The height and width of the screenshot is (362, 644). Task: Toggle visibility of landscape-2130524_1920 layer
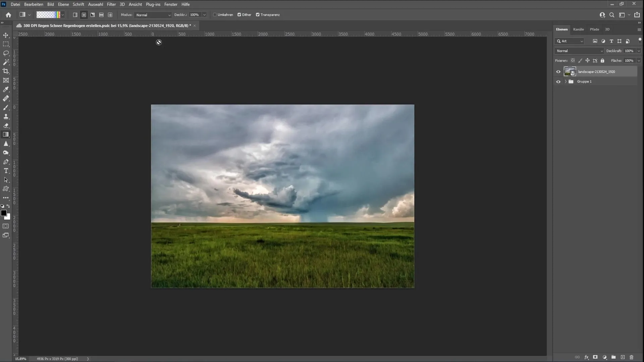point(558,72)
